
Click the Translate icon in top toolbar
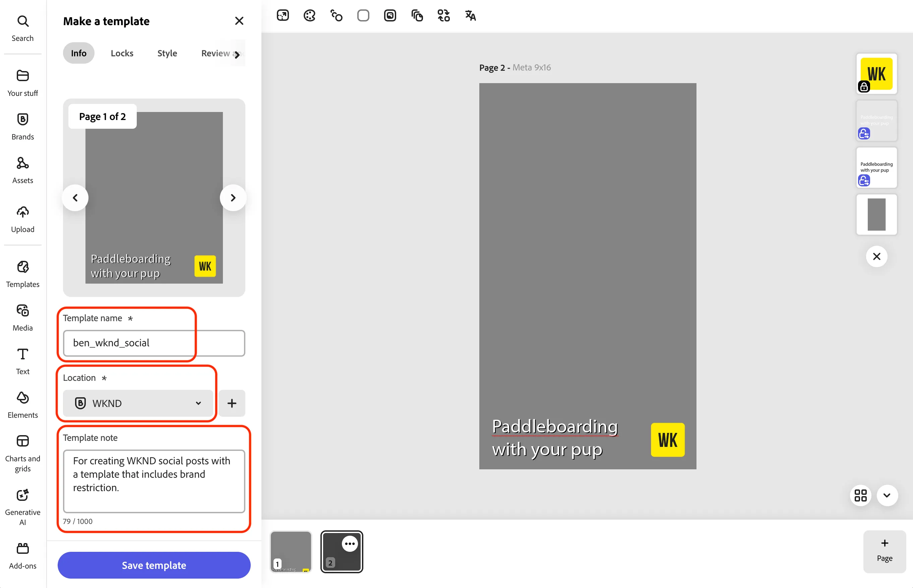[470, 16]
